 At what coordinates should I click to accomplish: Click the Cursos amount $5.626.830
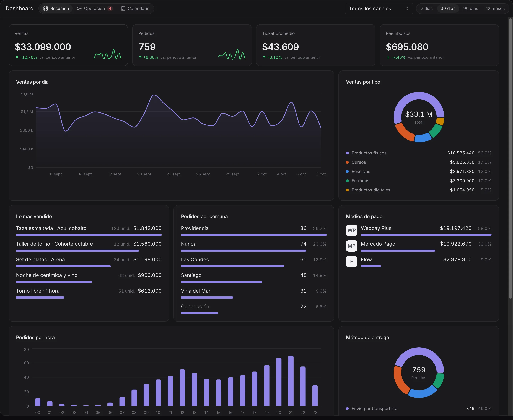pos(462,162)
